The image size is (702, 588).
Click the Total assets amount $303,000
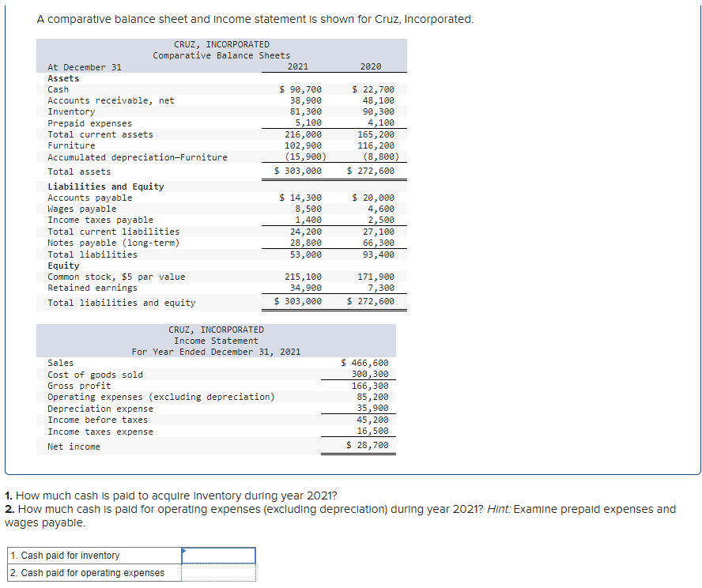[301, 171]
